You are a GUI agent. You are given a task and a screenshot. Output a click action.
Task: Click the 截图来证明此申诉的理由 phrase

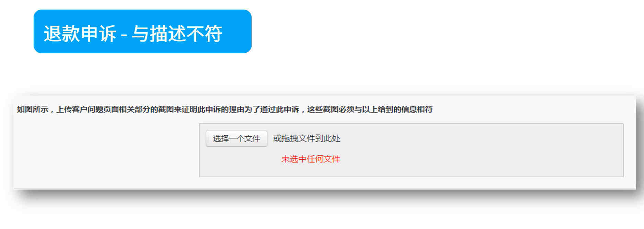coord(201,110)
